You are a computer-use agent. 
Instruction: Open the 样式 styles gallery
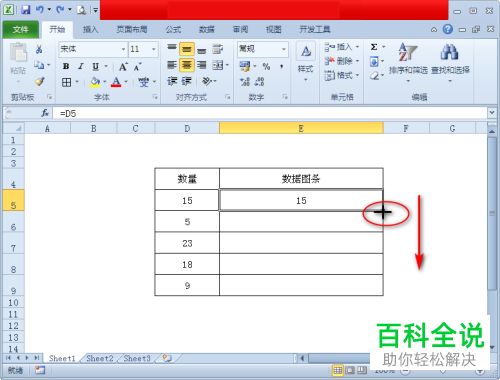coord(306,62)
